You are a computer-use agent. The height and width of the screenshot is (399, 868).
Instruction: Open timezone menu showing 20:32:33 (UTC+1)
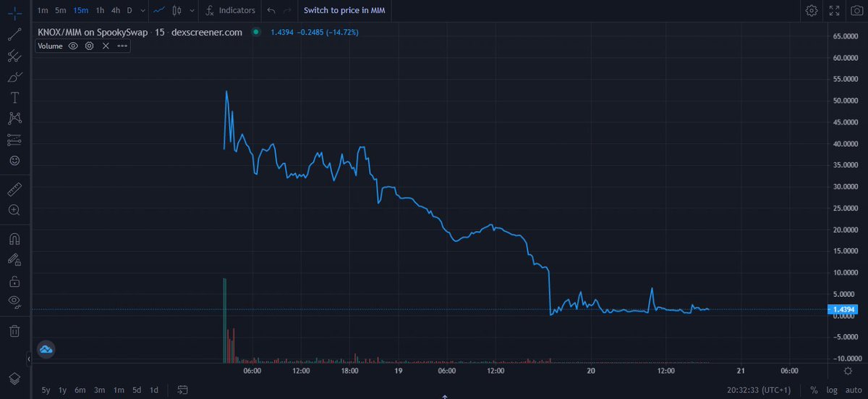[759, 390]
